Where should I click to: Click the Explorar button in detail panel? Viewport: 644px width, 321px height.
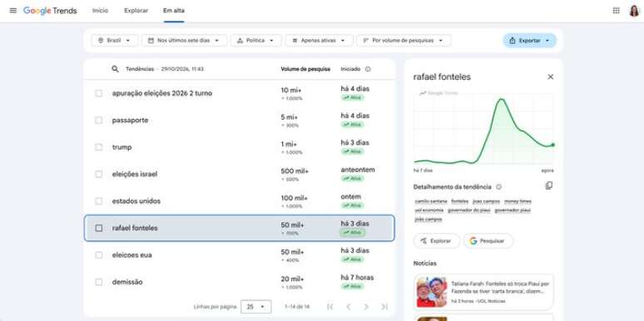[436, 241]
